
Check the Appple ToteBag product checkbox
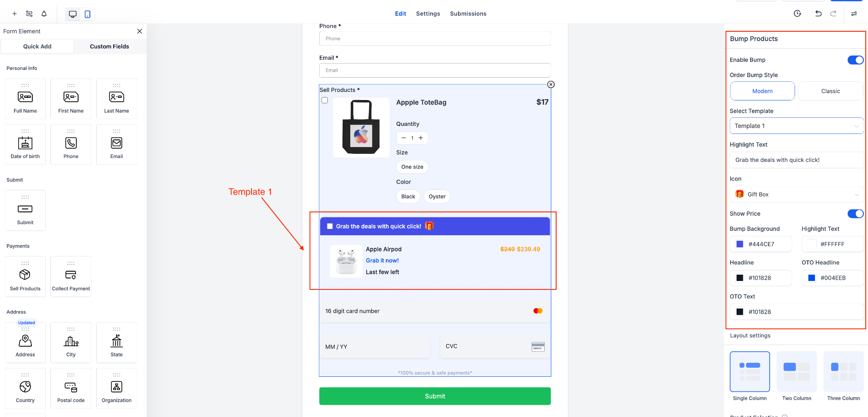point(325,100)
